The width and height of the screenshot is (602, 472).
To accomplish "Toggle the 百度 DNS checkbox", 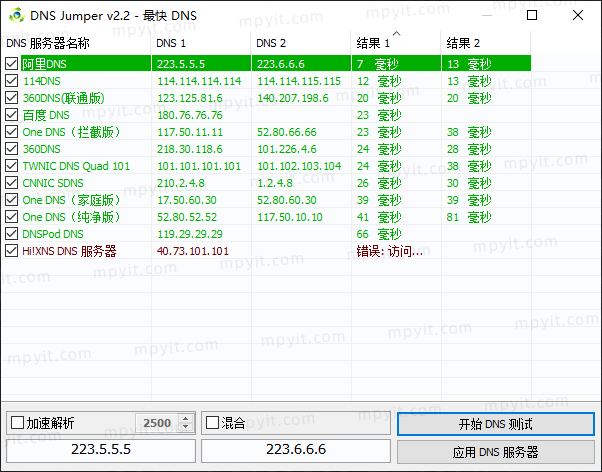I will click(12, 114).
